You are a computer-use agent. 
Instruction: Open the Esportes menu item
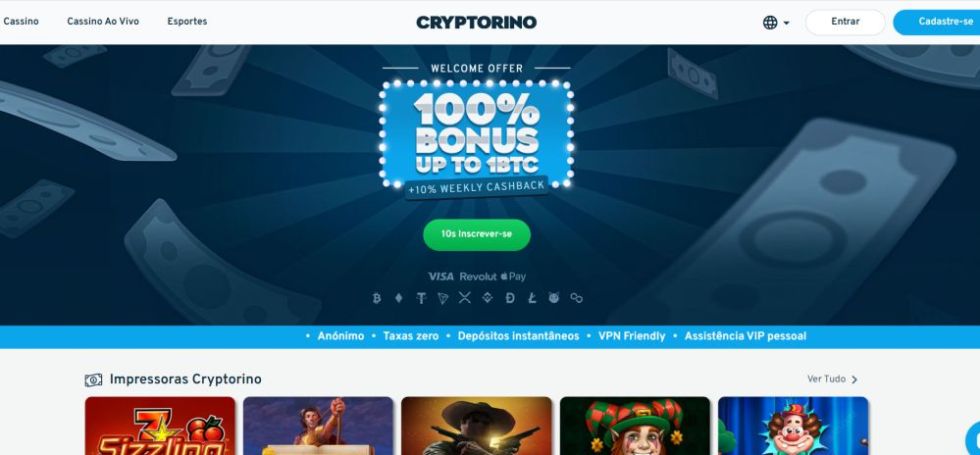pos(187,21)
